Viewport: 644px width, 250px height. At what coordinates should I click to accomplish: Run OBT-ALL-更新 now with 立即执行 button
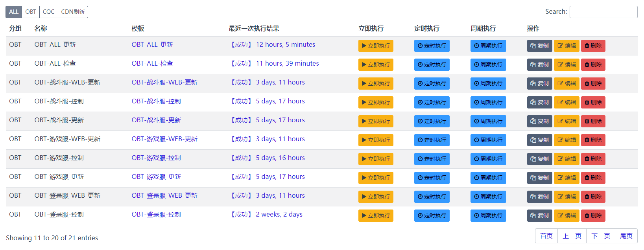click(376, 46)
